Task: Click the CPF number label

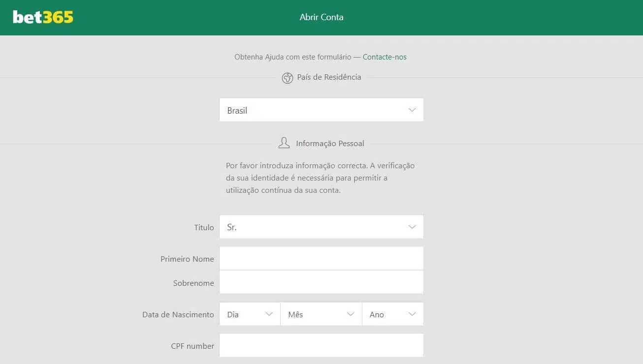Action: [x=193, y=346]
